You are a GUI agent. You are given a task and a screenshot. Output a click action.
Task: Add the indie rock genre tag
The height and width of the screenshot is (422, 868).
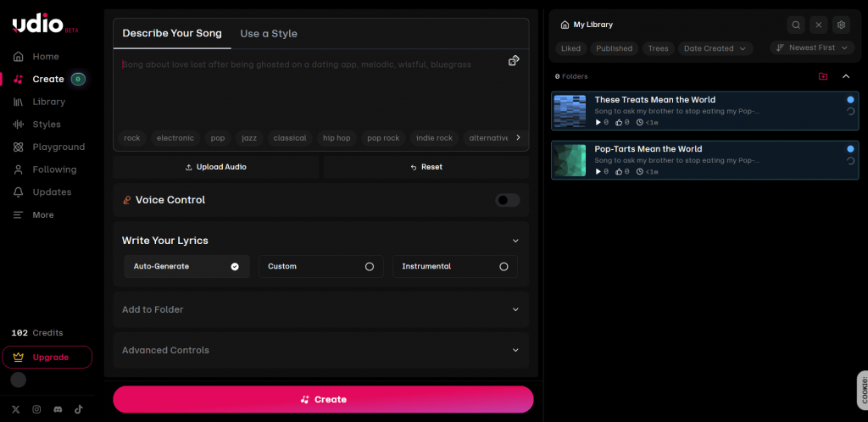[435, 138]
